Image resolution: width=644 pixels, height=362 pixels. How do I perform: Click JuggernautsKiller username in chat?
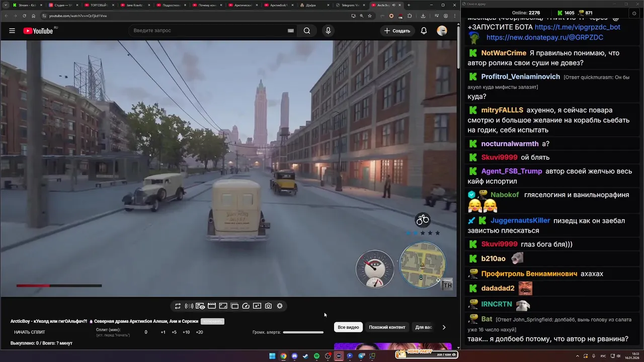520,221
